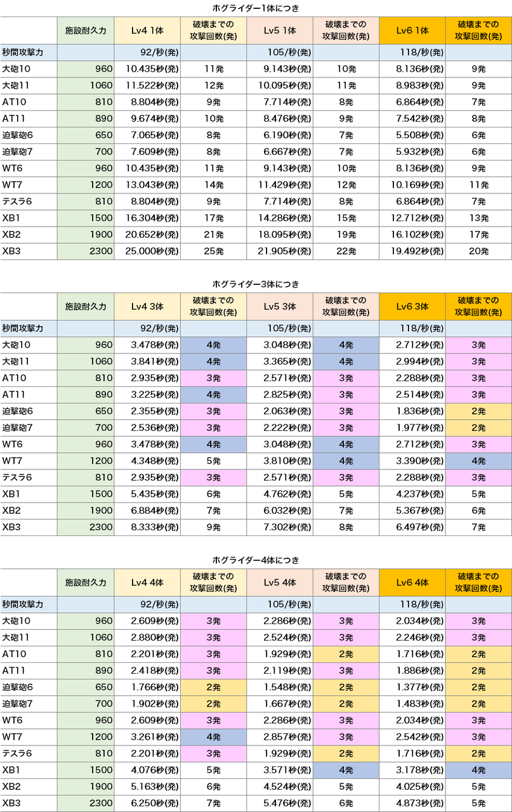The image size is (512, 812).
Task: Select the cell reading 2.418秒(発)
Action: tap(148, 671)
